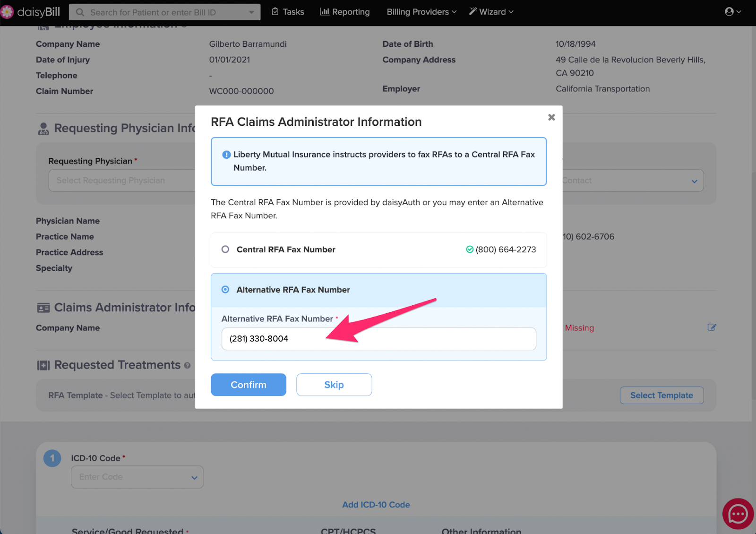Click the step 1 number badge
This screenshot has width=756, height=534.
[52, 458]
